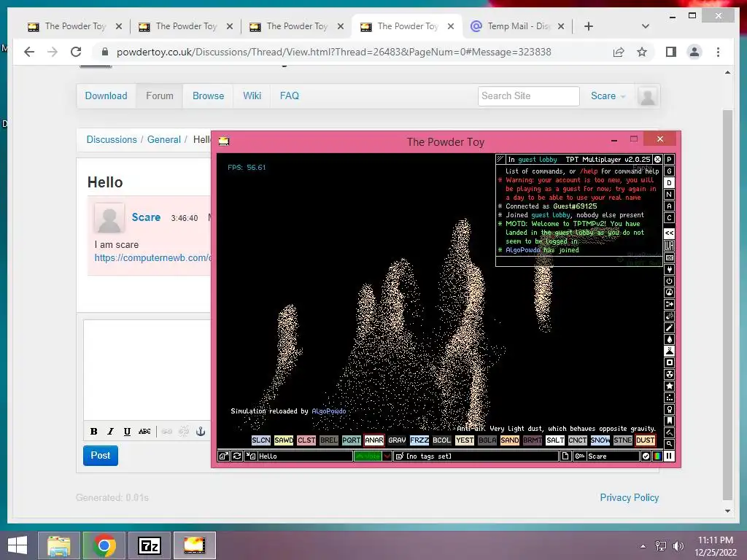Viewport: 747px width, 560px height.
Task: Collapse sidebar with the << button
Action: [x=670, y=233]
